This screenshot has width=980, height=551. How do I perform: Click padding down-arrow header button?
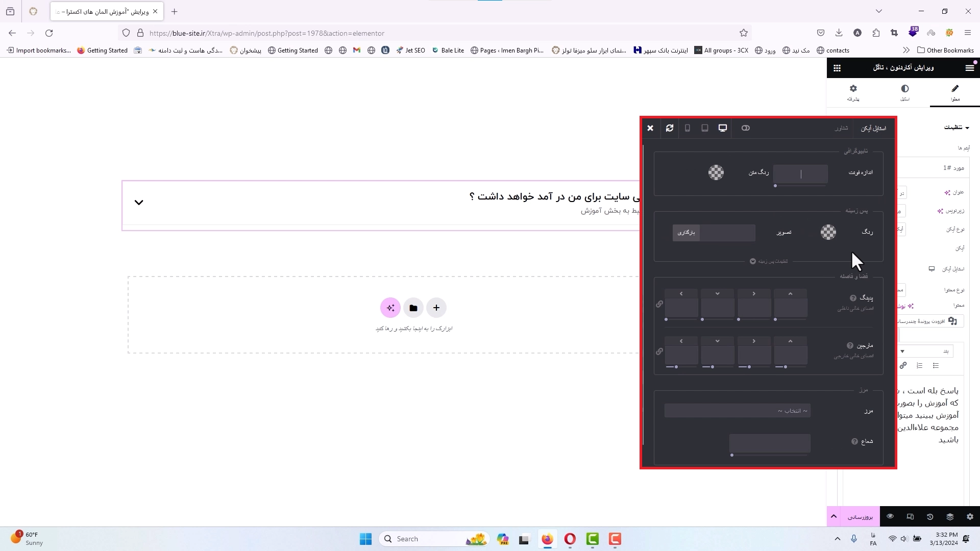click(x=718, y=294)
